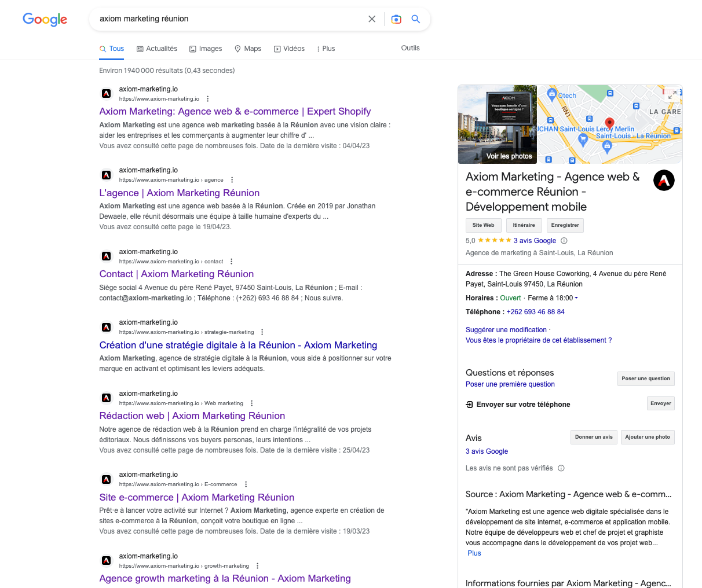
Task: Open three-dot menu for strategie-marketing result
Action: (262, 332)
